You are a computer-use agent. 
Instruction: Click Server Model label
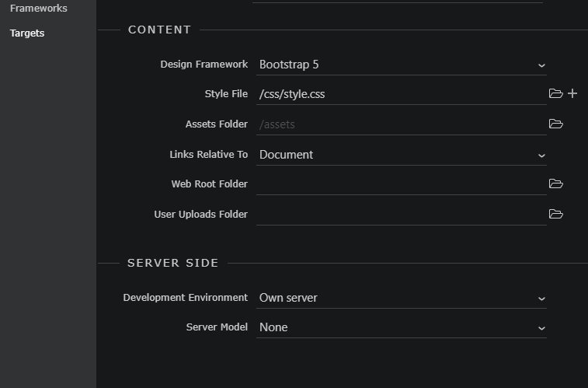click(217, 327)
